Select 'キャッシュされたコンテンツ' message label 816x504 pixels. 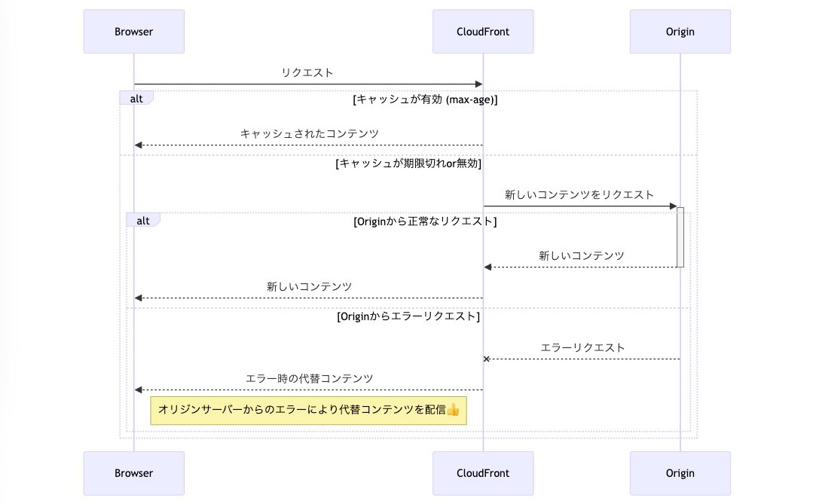(309, 133)
